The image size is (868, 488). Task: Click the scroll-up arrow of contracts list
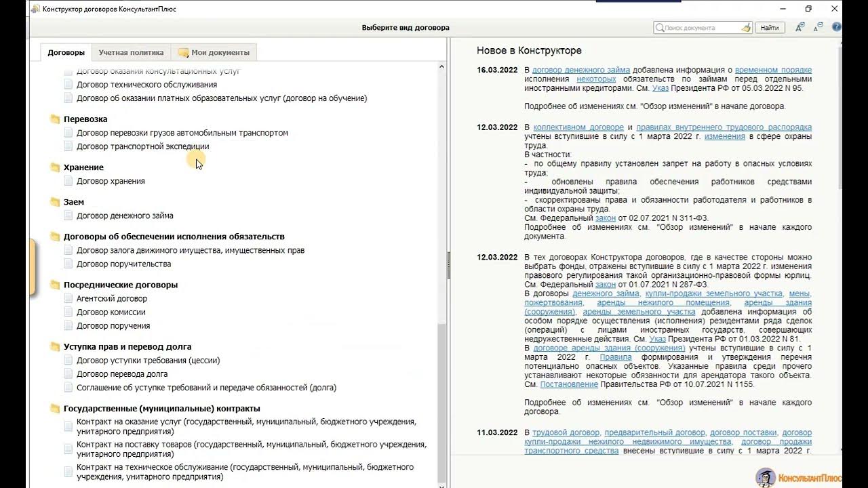point(442,67)
